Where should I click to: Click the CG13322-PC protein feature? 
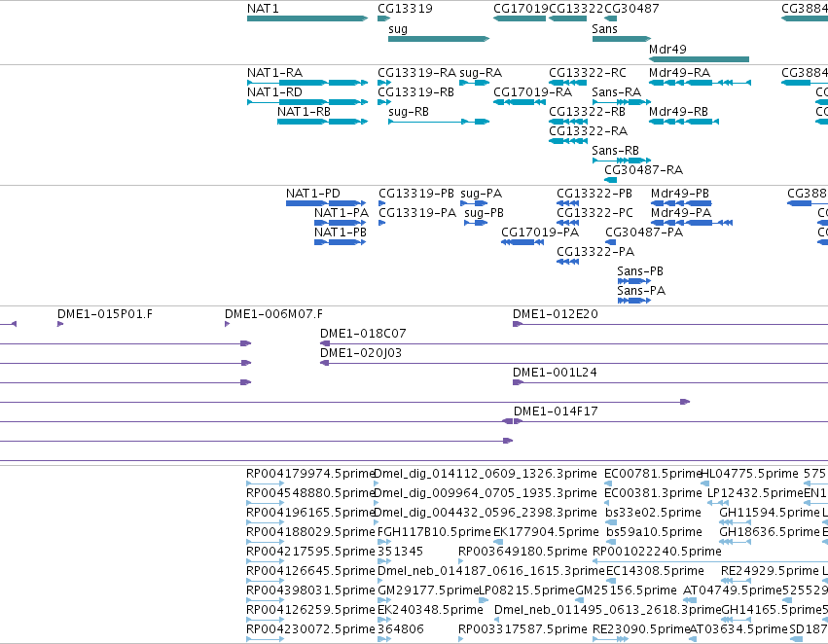click(567, 223)
